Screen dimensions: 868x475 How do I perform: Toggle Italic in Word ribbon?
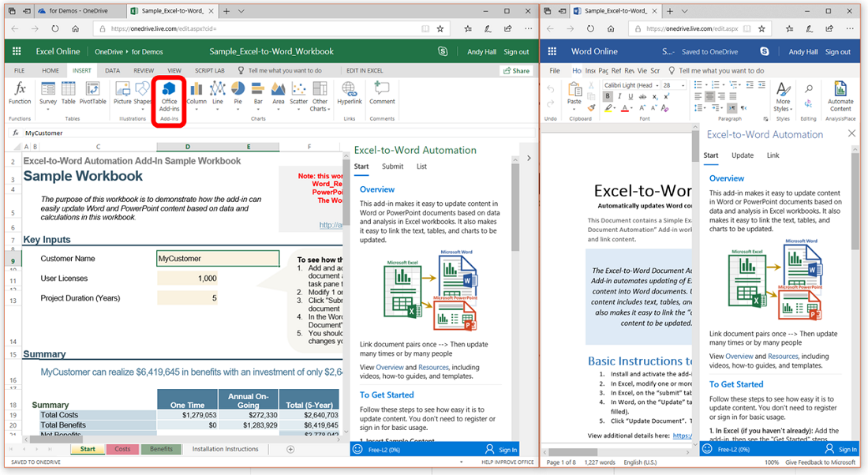pyautogui.click(x=619, y=96)
